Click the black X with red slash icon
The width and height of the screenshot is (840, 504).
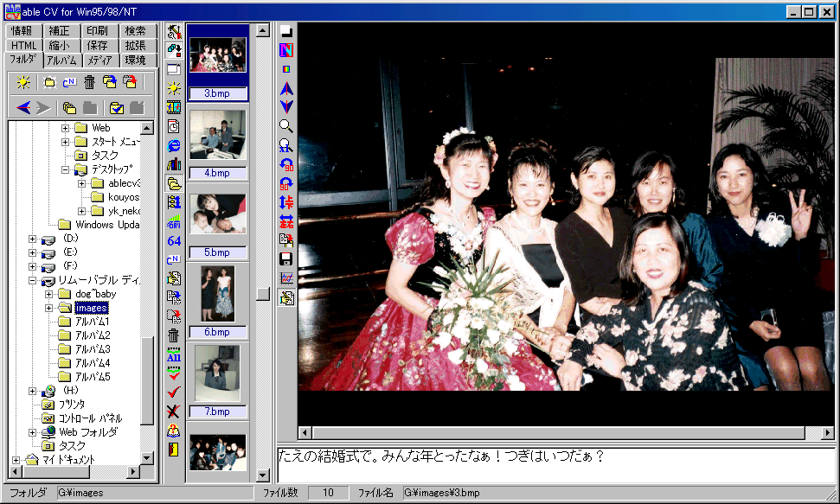(173, 411)
